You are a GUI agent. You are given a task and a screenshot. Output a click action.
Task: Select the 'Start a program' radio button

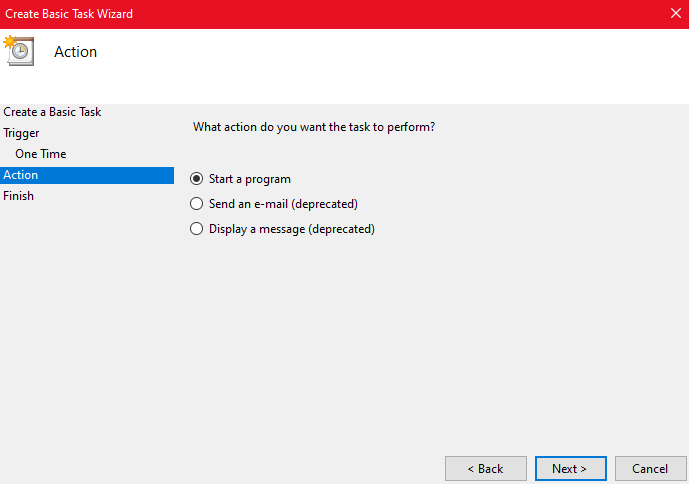pos(196,179)
